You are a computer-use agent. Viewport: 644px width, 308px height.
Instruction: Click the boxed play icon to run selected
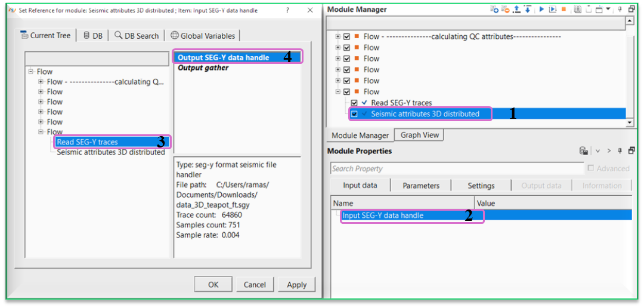[553, 9]
